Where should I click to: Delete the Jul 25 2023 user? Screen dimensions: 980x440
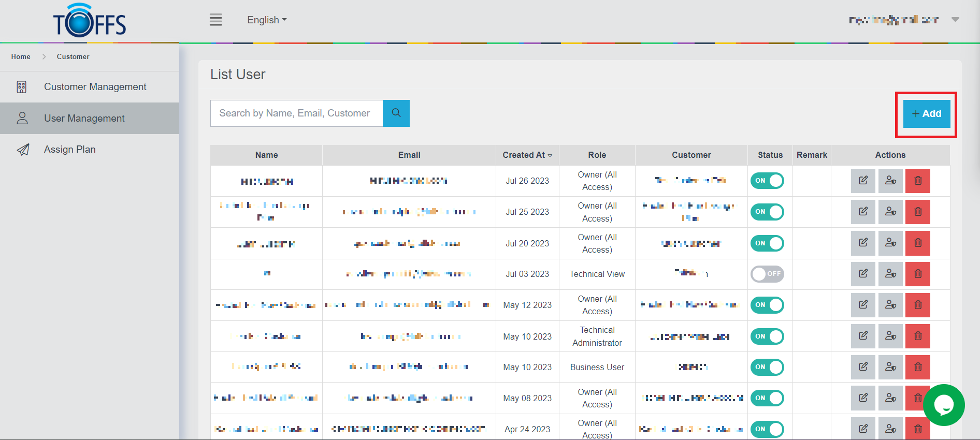pos(917,212)
